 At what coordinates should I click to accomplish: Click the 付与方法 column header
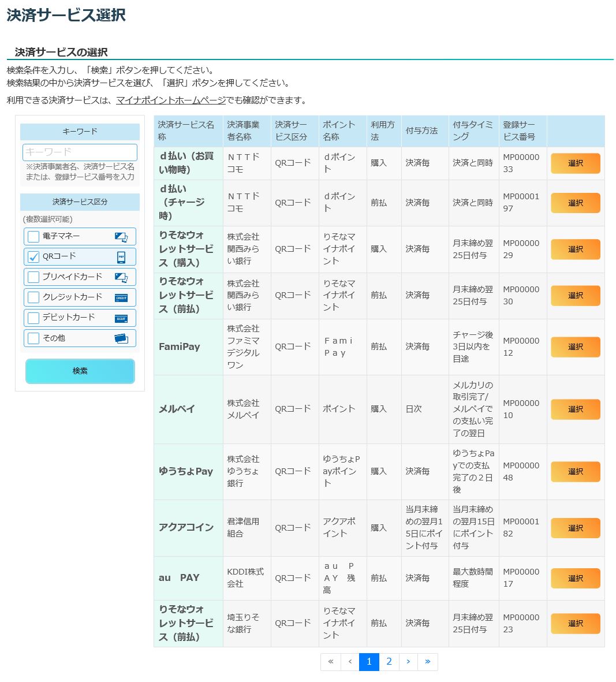pos(425,131)
